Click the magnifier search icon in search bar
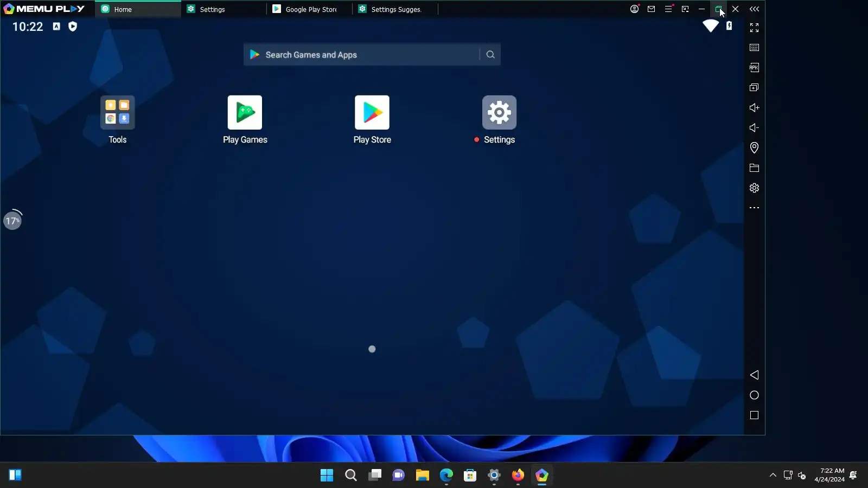The height and width of the screenshot is (488, 868). [x=490, y=55]
